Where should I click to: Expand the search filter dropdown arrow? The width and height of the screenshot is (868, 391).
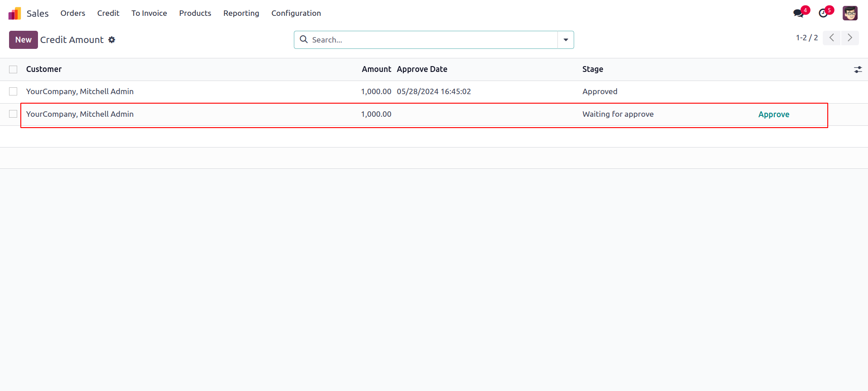[x=566, y=40]
